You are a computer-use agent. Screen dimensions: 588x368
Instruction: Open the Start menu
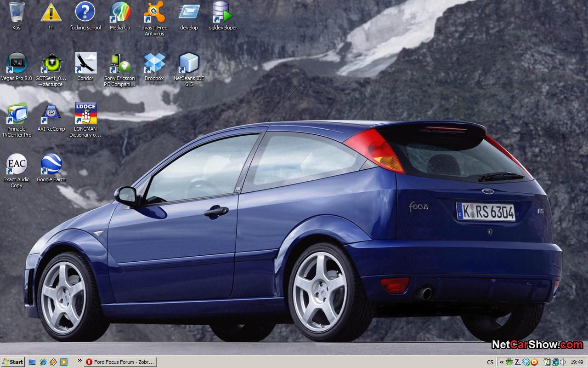(x=13, y=362)
